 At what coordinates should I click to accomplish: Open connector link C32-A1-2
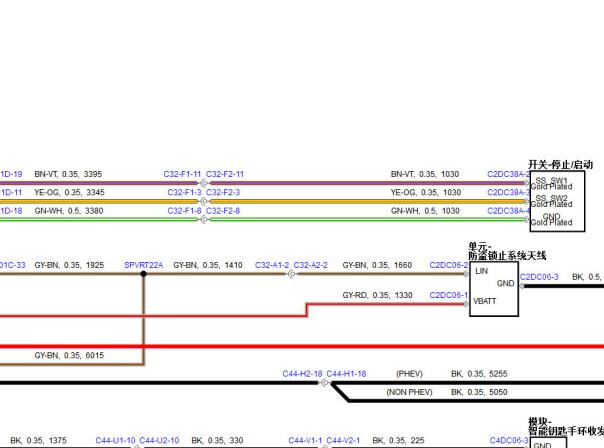[272, 265]
